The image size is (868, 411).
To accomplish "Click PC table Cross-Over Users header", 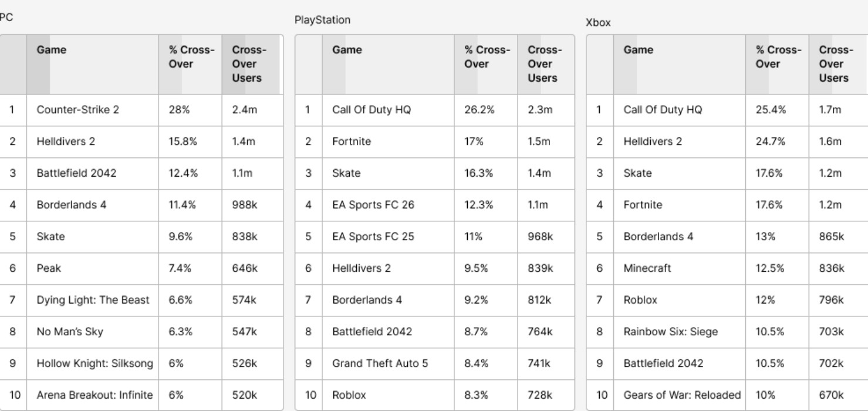I will pyautogui.click(x=252, y=64).
